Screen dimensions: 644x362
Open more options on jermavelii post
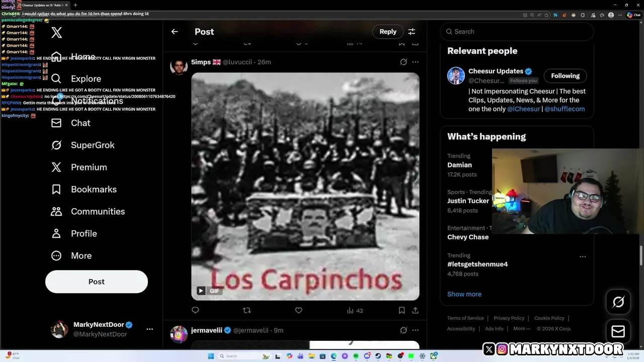pos(415,330)
